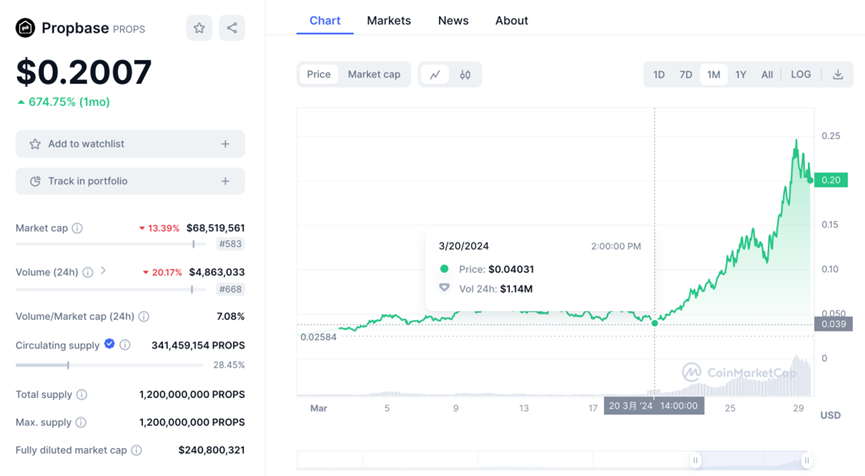865x476 pixels.
Task: Toggle LOG scale on chart
Action: (x=800, y=74)
